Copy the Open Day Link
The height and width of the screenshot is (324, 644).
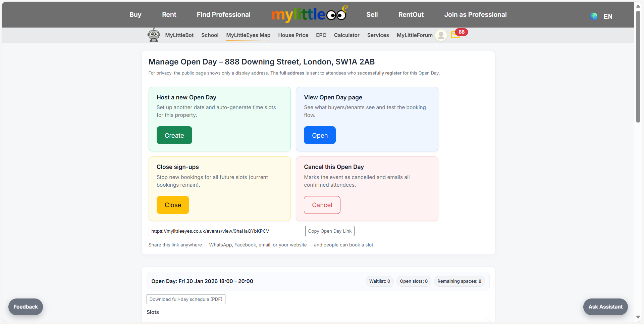(x=329, y=231)
